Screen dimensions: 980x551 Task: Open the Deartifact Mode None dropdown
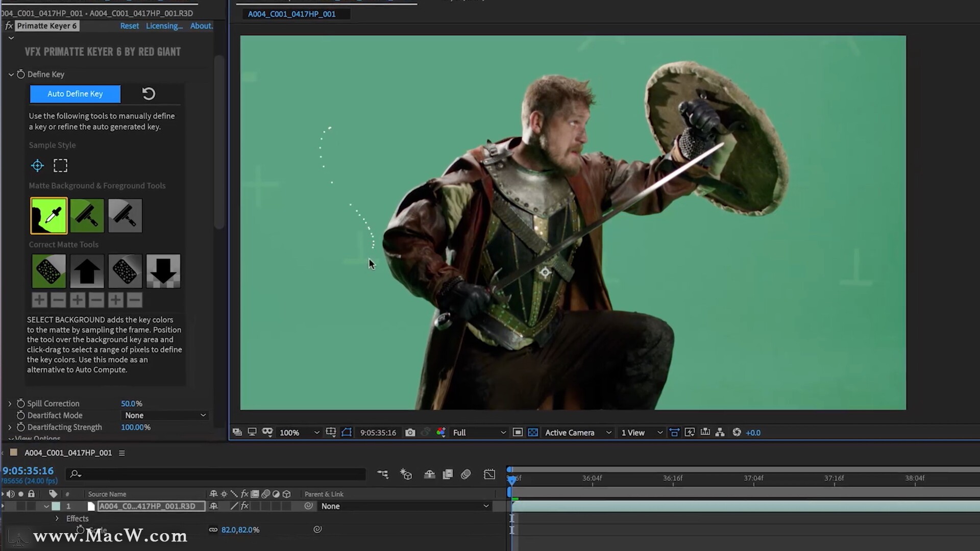pos(165,415)
